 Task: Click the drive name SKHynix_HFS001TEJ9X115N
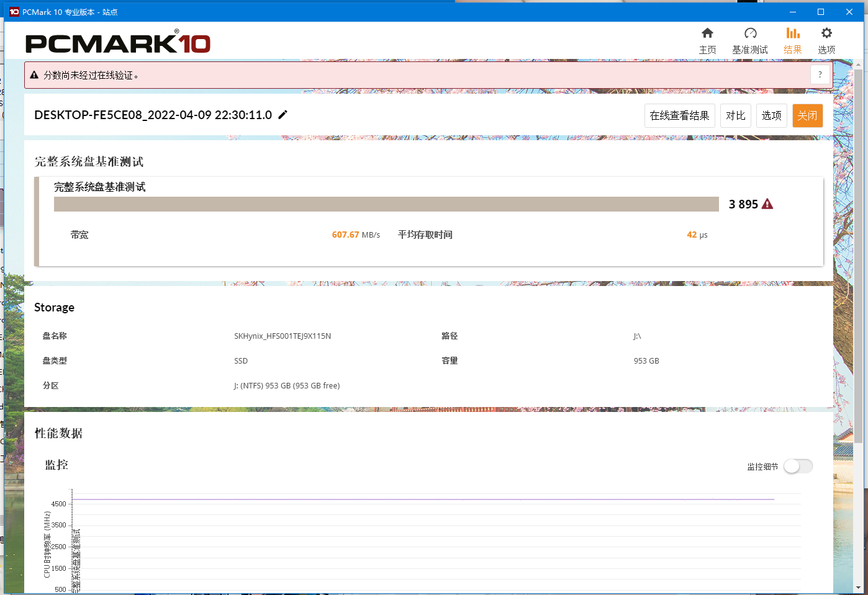283,336
